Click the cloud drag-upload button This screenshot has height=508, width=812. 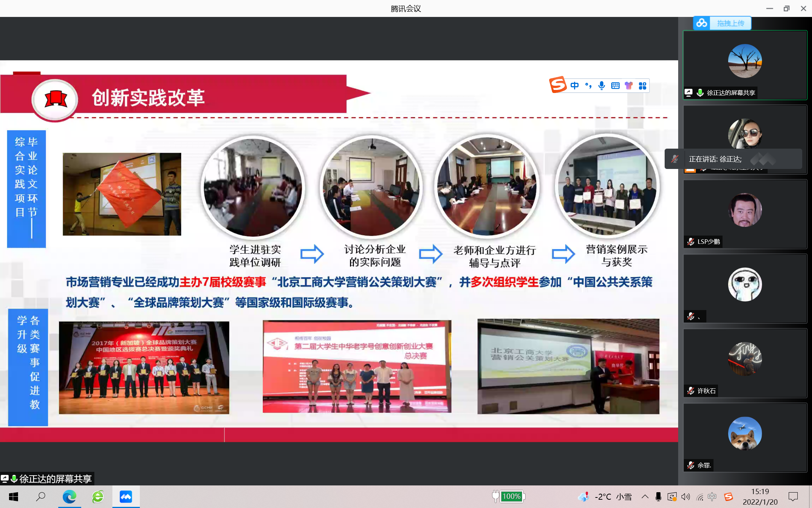pos(723,23)
